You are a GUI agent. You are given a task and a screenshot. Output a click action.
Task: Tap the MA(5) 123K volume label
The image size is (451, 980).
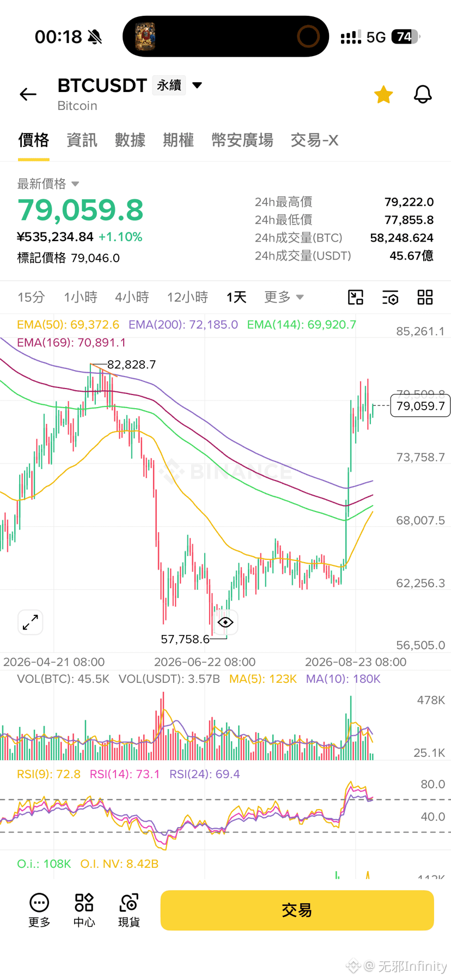click(263, 679)
